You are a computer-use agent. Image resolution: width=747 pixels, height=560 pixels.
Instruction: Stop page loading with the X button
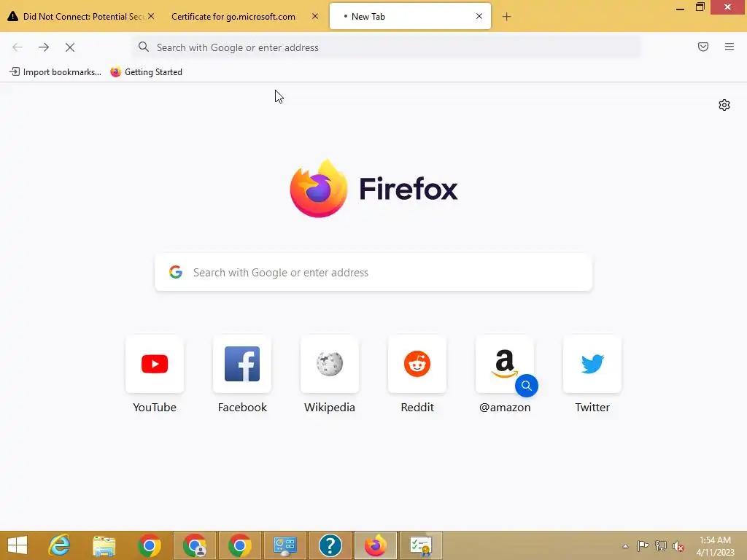click(x=70, y=47)
